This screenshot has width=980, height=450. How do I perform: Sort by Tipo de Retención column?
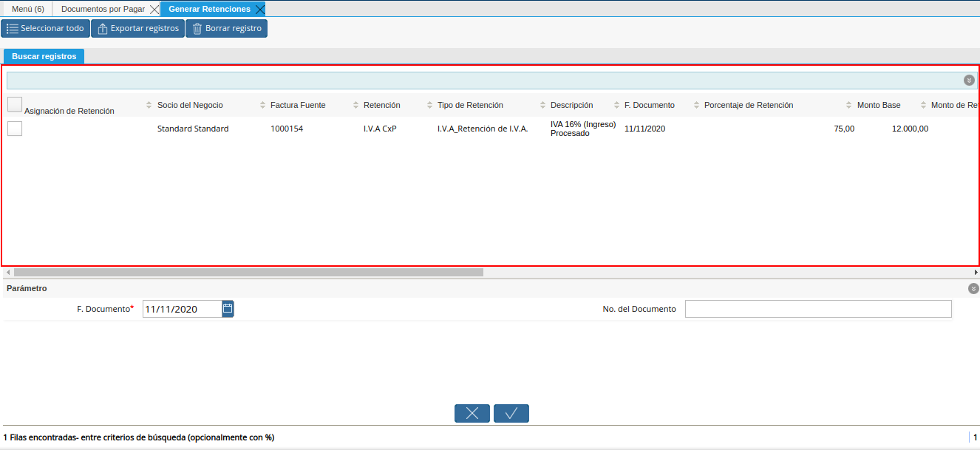click(x=470, y=105)
